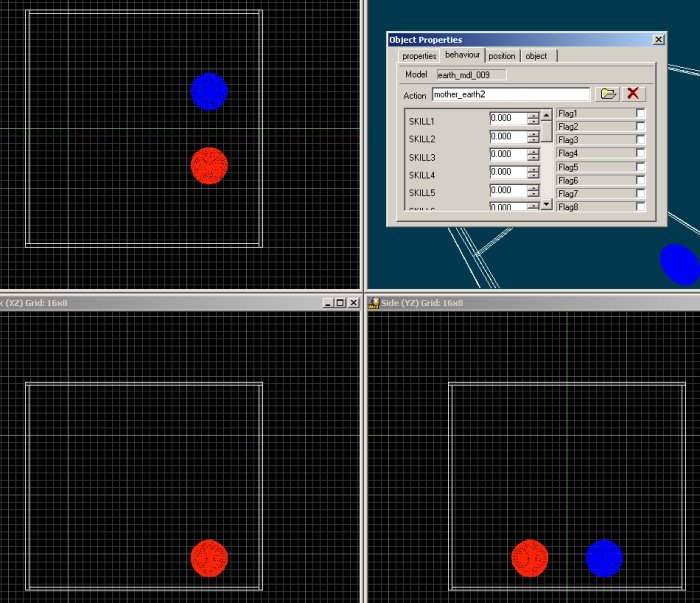Clear the action with red X icon

tap(633, 94)
